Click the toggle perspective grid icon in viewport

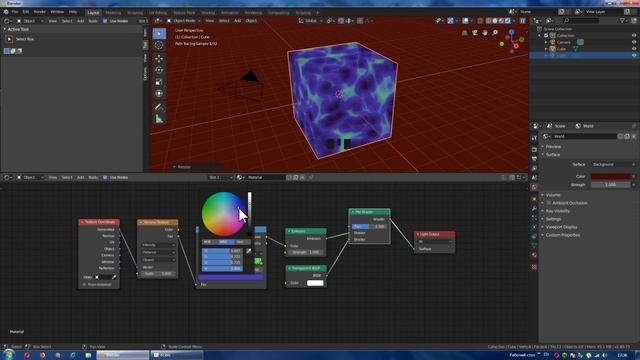pyautogui.click(x=464, y=33)
